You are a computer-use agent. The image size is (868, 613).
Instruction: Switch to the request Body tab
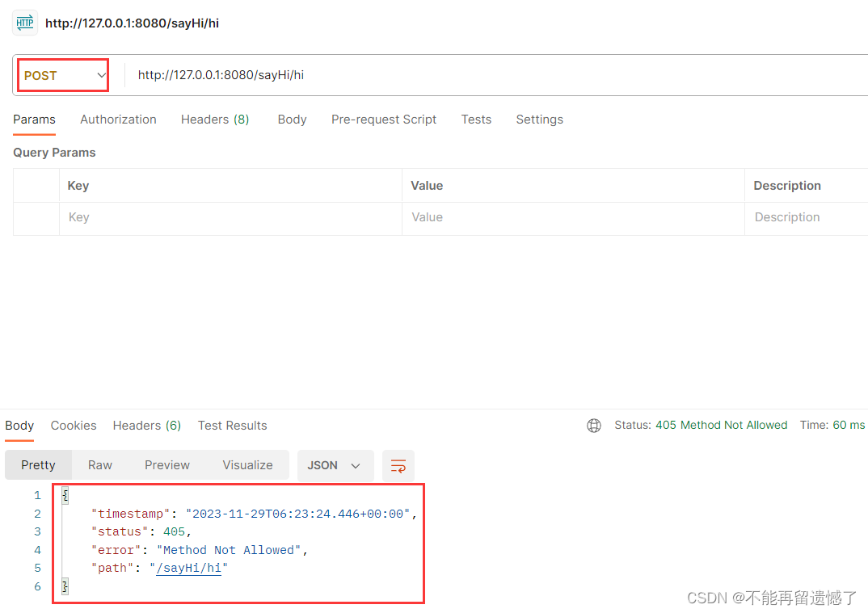pos(293,120)
